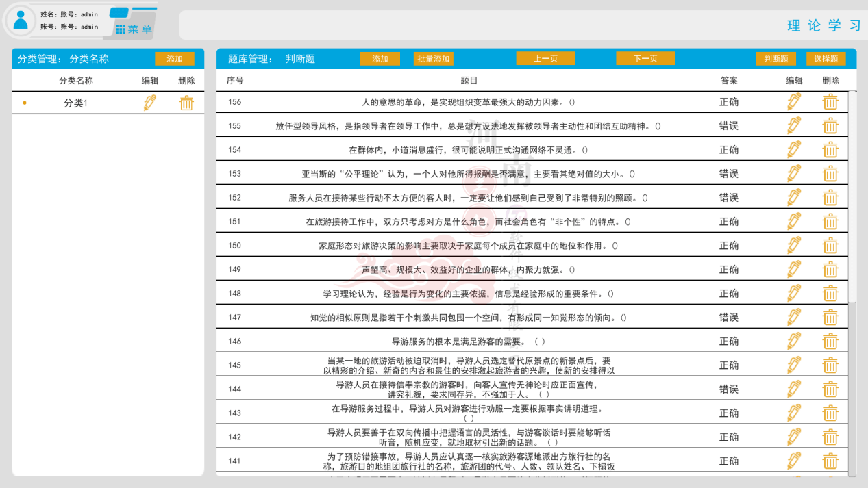This screenshot has width=868, height=488.
Task: Edit question 156 using the pencil icon
Action: [794, 101]
